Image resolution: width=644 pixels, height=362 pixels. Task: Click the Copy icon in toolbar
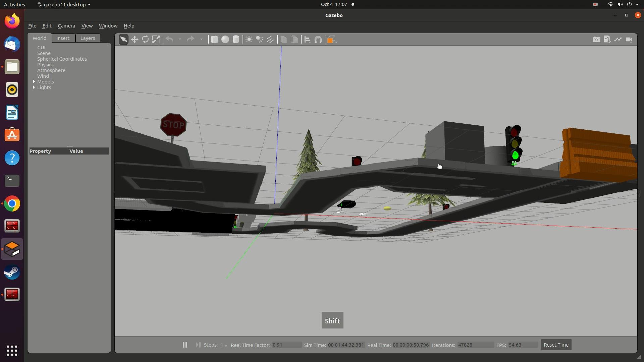click(283, 40)
